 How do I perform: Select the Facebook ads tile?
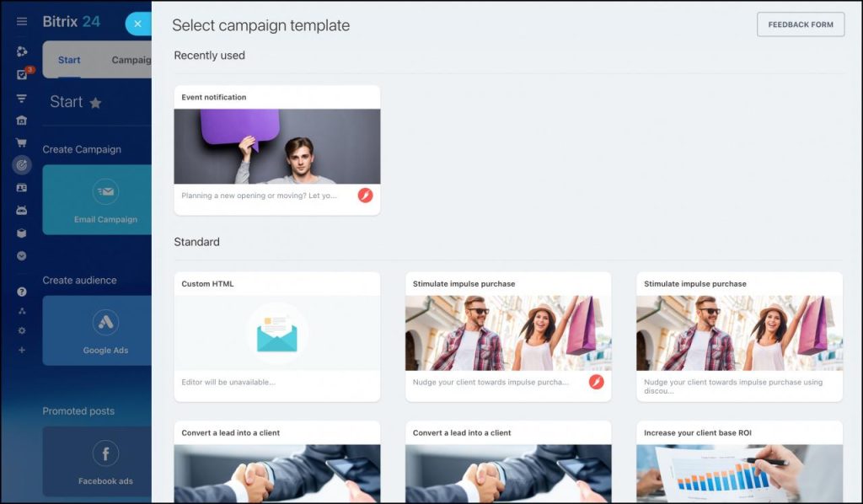point(97,462)
